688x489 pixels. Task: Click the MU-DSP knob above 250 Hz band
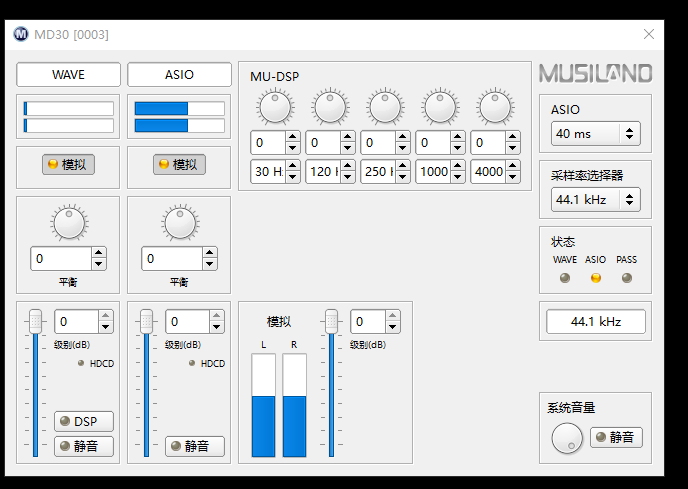click(384, 105)
